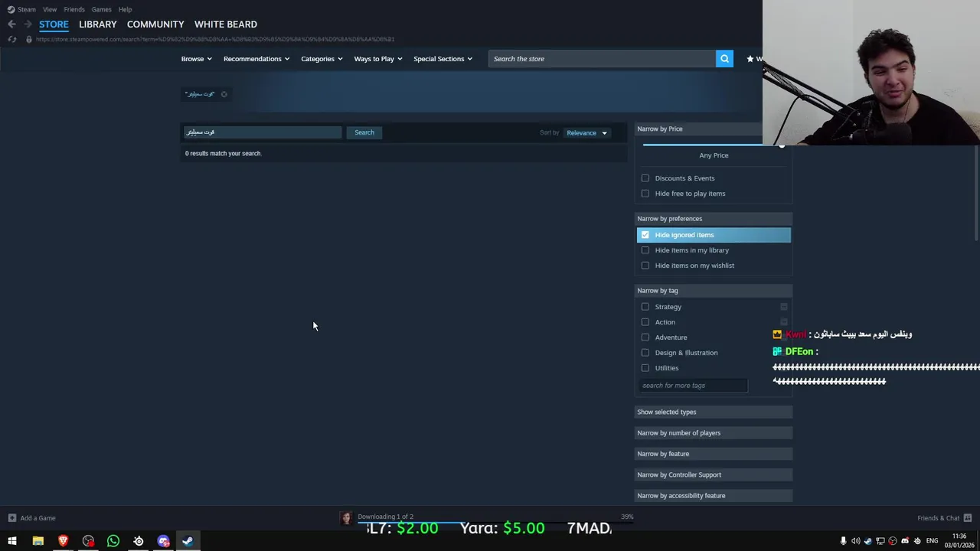Expand Show selected types section
The width and height of the screenshot is (980, 551).
coord(714,412)
